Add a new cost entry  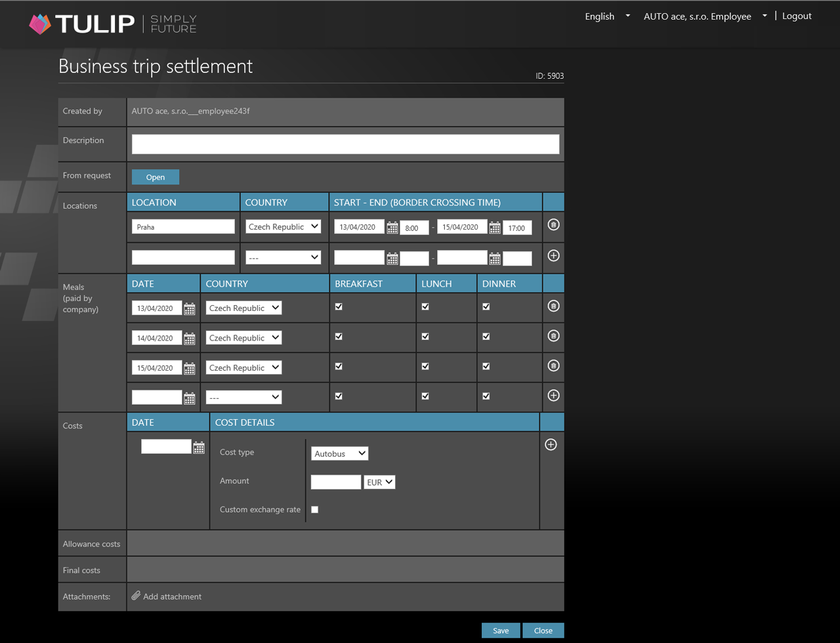pos(551,444)
